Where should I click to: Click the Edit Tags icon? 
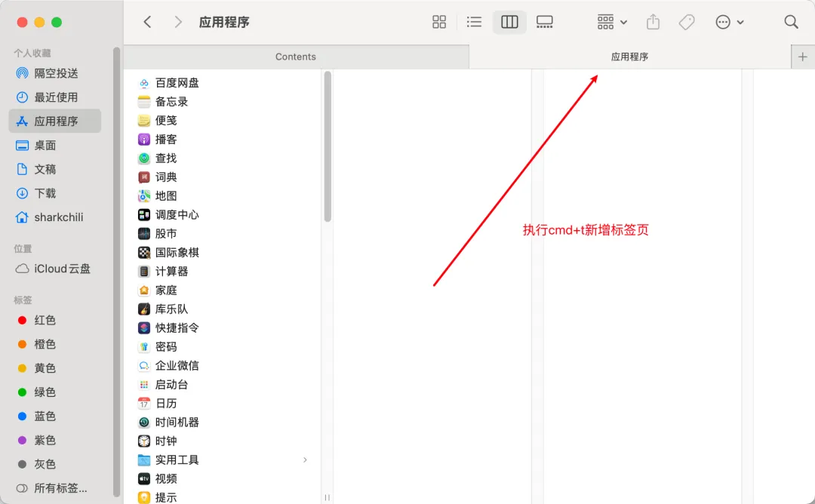687,22
